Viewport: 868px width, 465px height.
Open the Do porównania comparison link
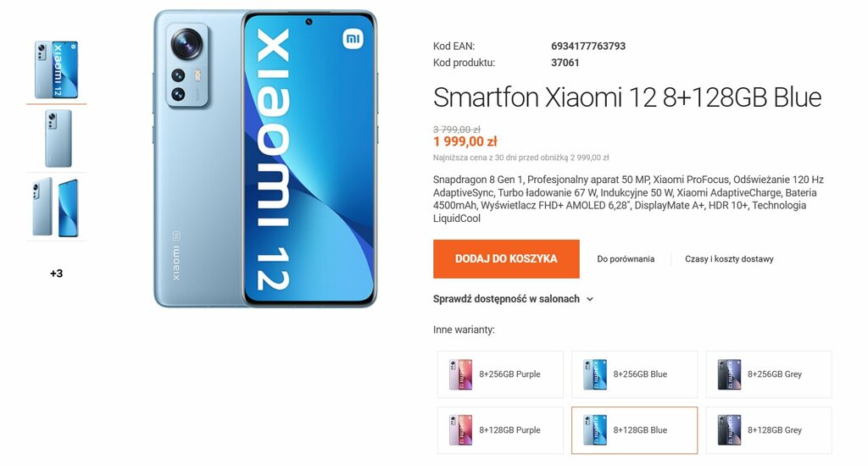[x=626, y=259]
